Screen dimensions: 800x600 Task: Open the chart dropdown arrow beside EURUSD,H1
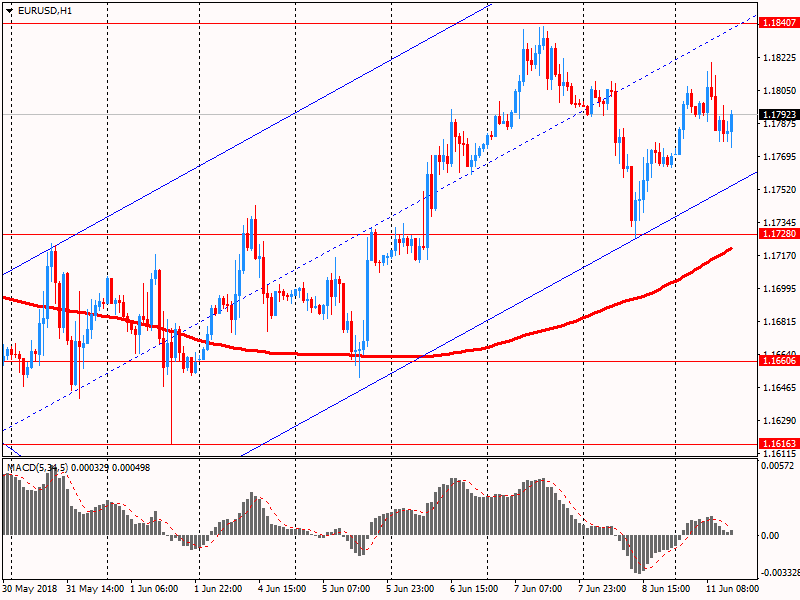click(x=9, y=11)
